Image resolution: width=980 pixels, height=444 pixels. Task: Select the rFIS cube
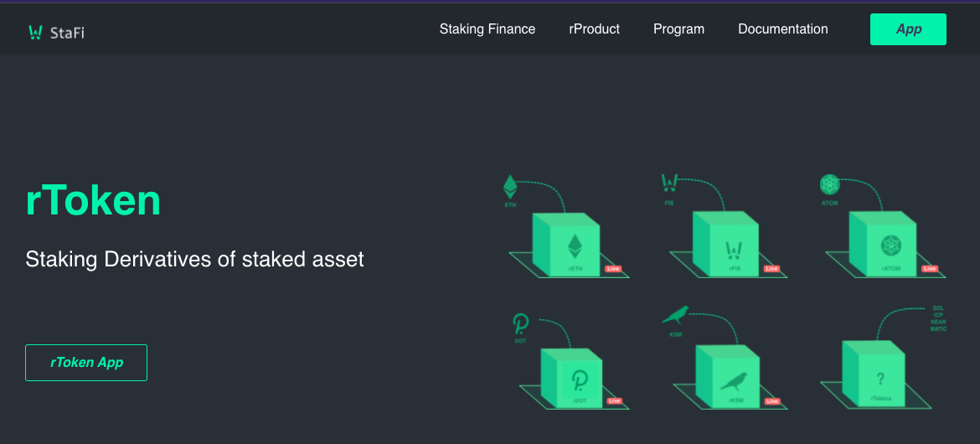tap(726, 244)
